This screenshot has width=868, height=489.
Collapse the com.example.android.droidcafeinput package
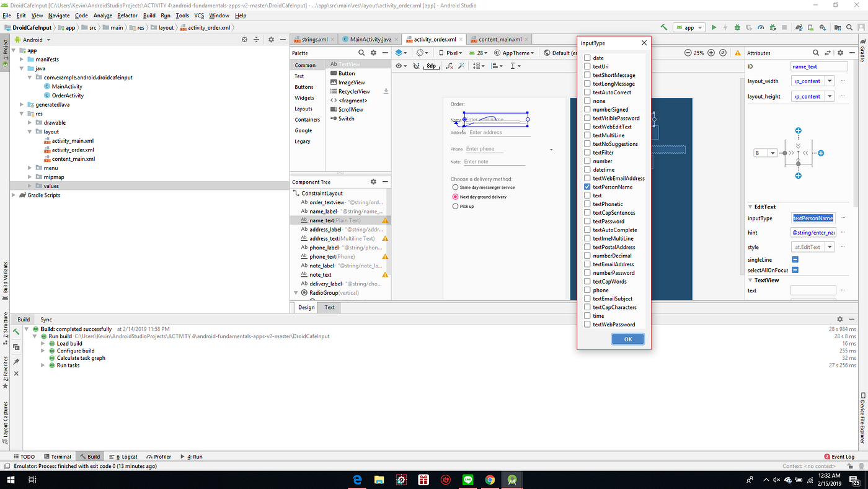pyautogui.click(x=29, y=77)
